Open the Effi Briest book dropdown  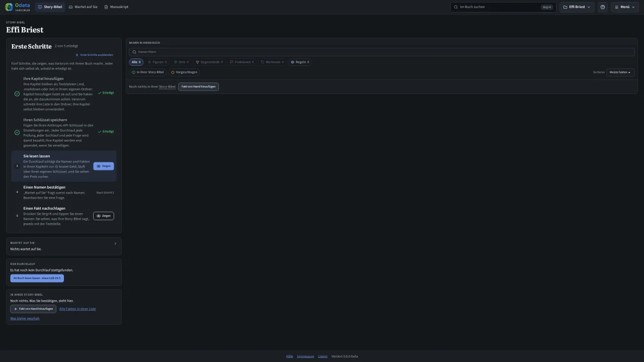tap(577, 7)
